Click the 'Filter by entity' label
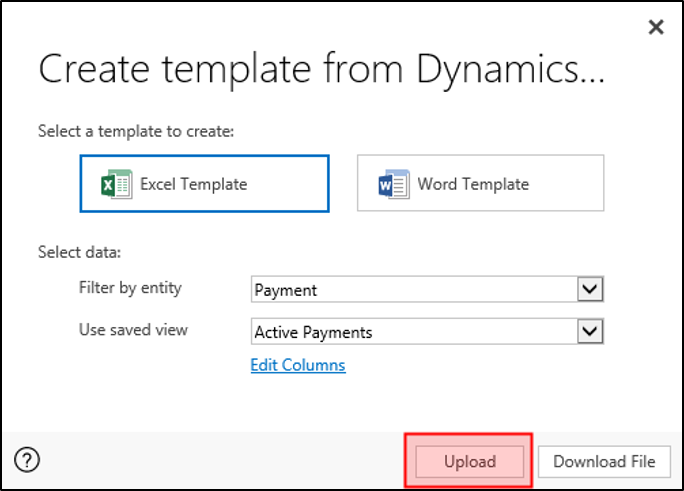This screenshot has width=684, height=491. coord(130,288)
